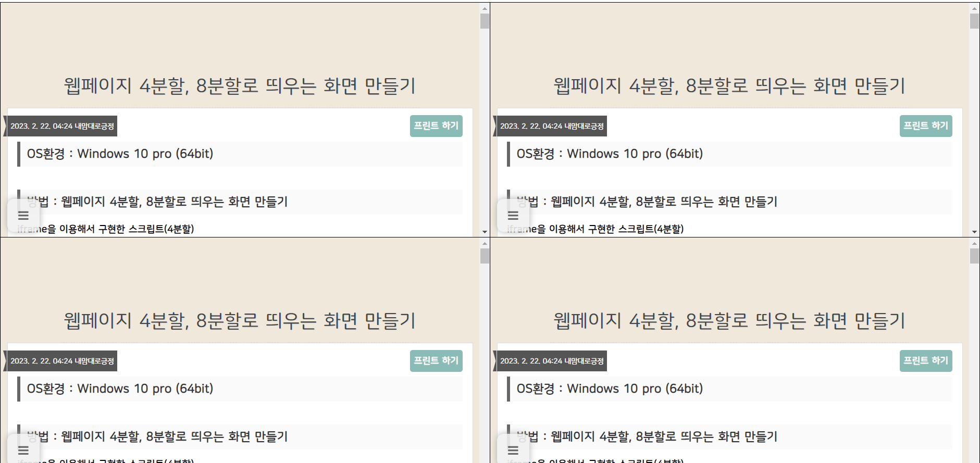This screenshot has width=980, height=463.
Task: Click 프린트 하기 button in bottom-left pane
Action: tap(436, 361)
